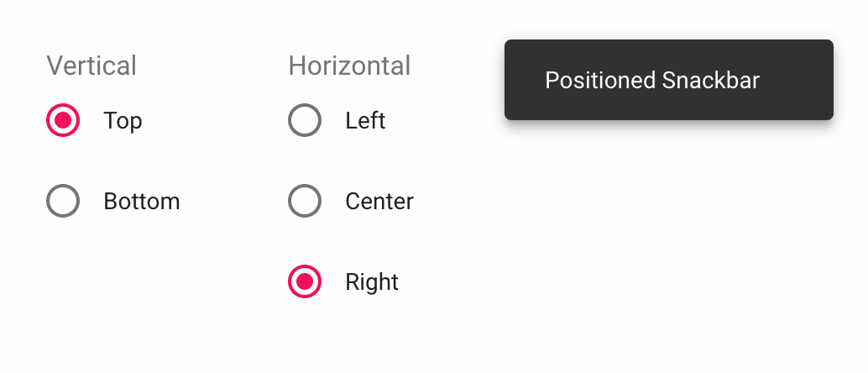The height and width of the screenshot is (373, 868).
Task: Click the "Positioned Snackbar" message text
Action: (651, 81)
